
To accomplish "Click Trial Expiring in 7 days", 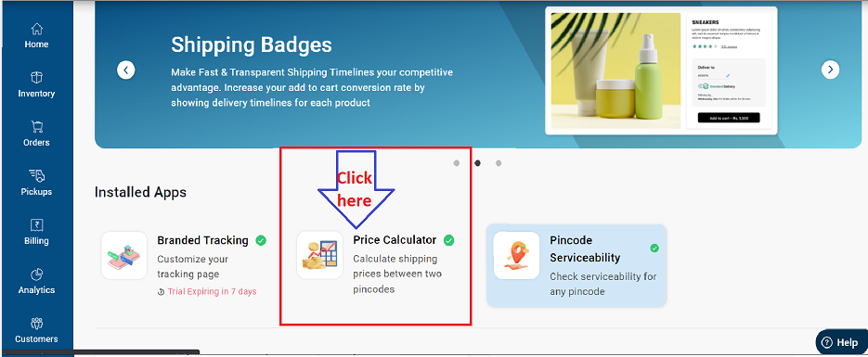I will pos(212,291).
